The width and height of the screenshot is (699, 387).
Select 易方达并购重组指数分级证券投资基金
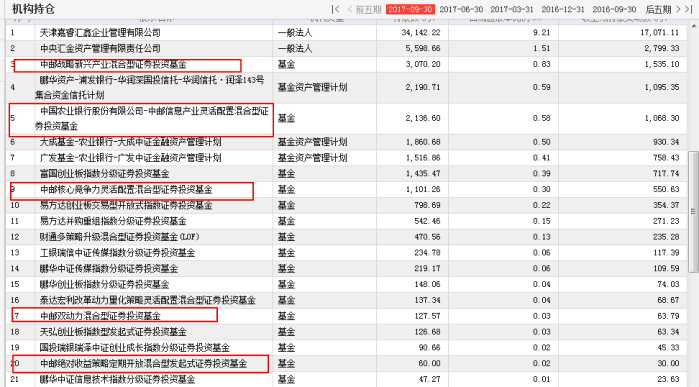[x=113, y=221]
